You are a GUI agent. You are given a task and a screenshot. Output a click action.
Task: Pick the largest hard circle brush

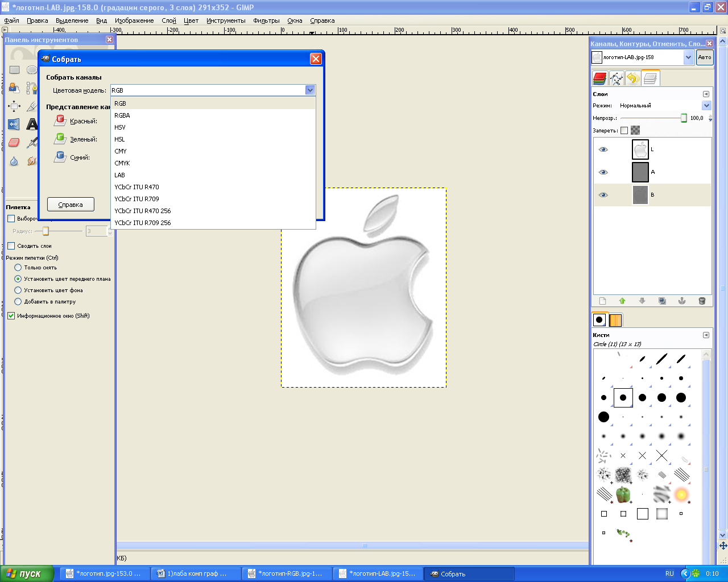tap(604, 417)
